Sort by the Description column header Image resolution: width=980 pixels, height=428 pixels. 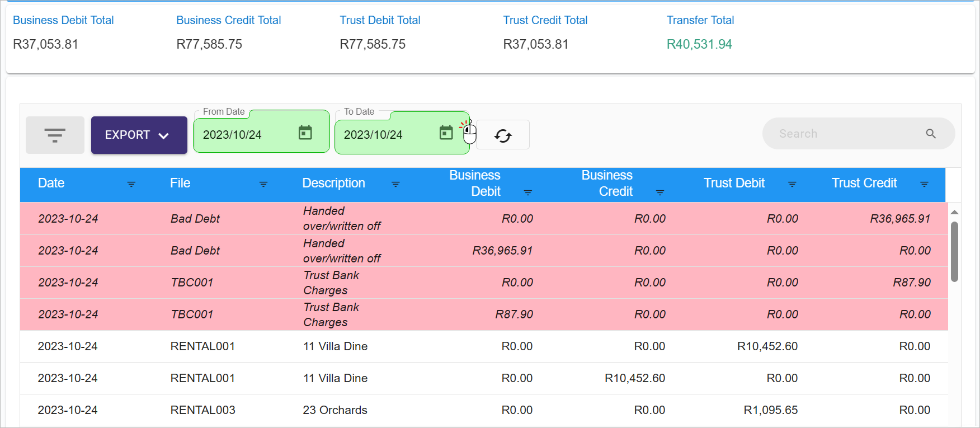coord(333,183)
